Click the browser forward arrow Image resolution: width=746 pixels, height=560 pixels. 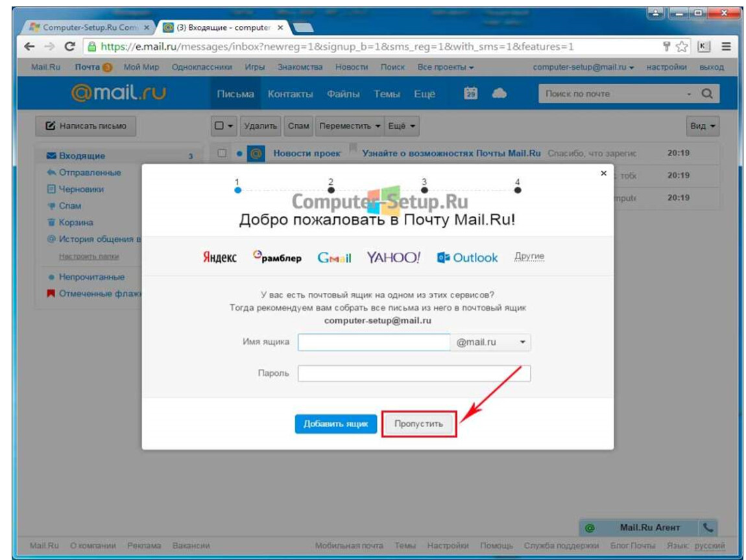pos(49,47)
